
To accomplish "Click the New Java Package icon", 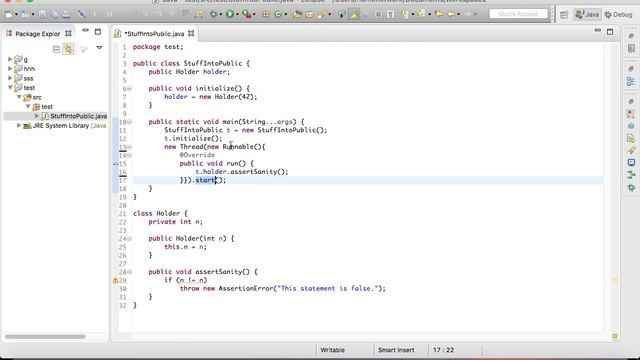I will click(265, 14).
